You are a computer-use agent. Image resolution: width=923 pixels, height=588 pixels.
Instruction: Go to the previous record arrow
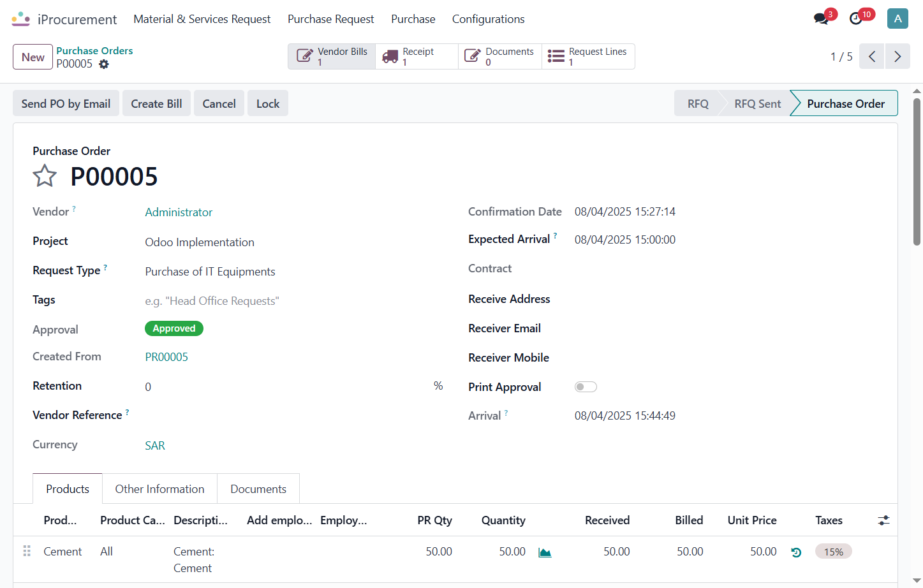[871, 56]
